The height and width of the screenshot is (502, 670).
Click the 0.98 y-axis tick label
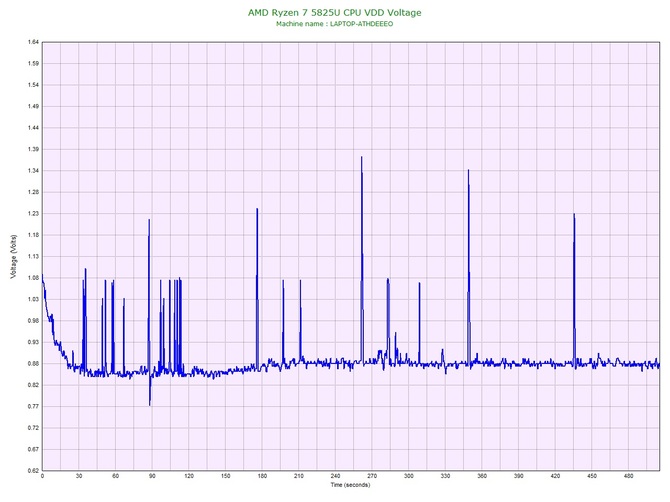[x=33, y=320]
